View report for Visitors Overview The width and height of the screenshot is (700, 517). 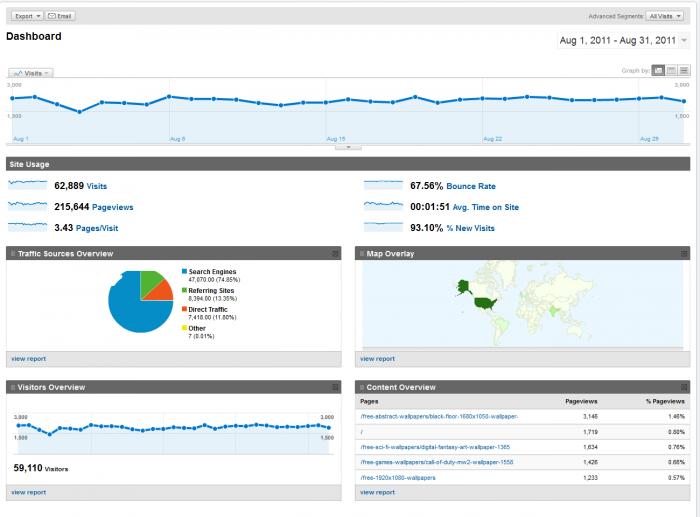(29, 492)
